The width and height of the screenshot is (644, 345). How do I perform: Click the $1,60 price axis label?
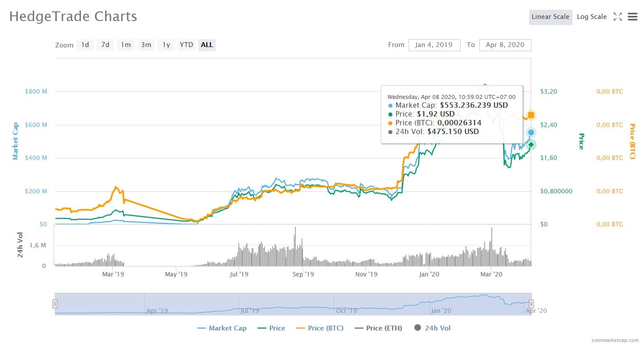click(x=549, y=158)
